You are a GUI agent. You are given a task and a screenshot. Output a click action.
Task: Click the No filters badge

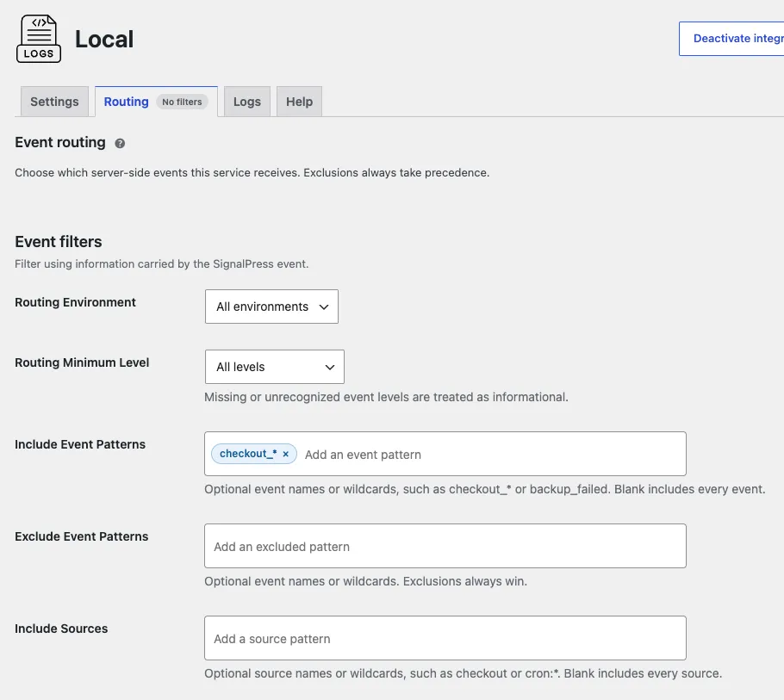click(x=182, y=102)
